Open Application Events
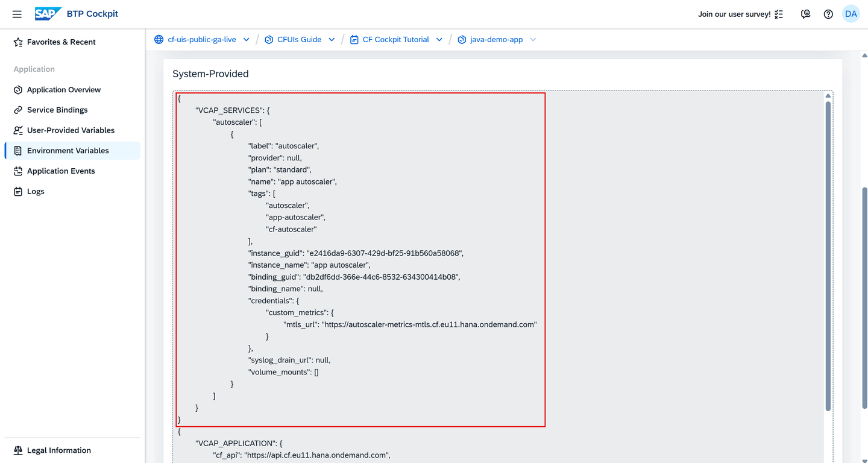868x463 pixels. pyautogui.click(x=72, y=171)
